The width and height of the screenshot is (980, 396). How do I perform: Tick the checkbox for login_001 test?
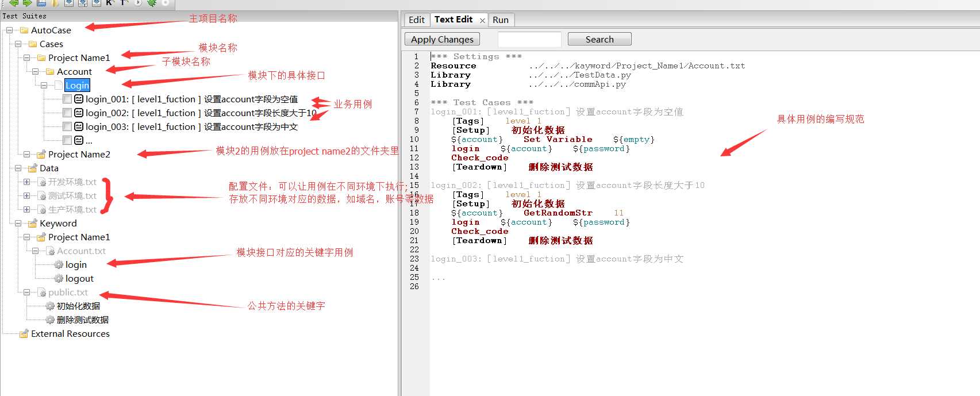tap(67, 99)
